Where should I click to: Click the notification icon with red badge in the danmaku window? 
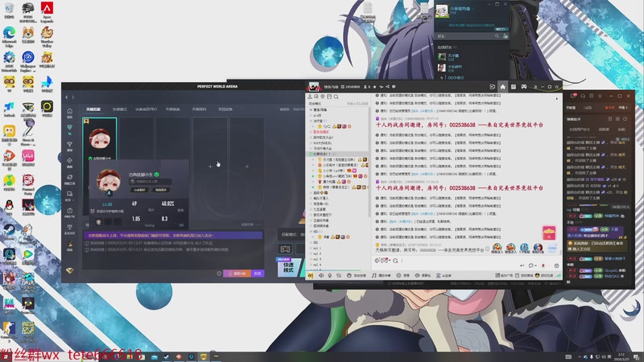click(x=573, y=96)
